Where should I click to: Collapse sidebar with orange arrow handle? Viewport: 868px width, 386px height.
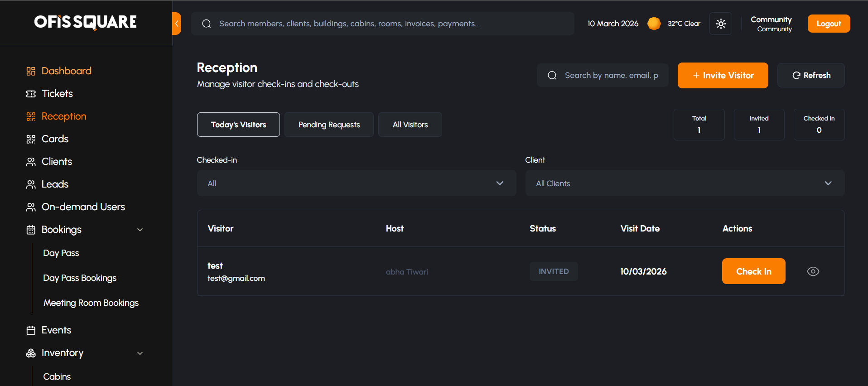pos(177,24)
